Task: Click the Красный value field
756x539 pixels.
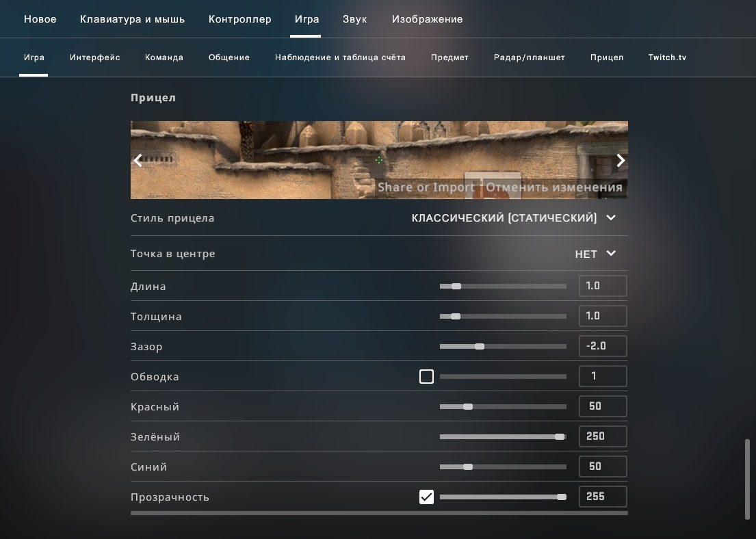Action: 603,406
